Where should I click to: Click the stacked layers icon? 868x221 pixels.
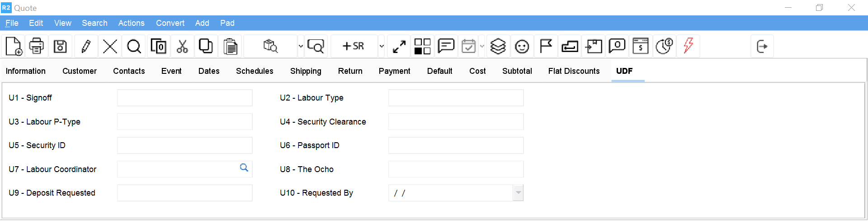click(x=498, y=46)
